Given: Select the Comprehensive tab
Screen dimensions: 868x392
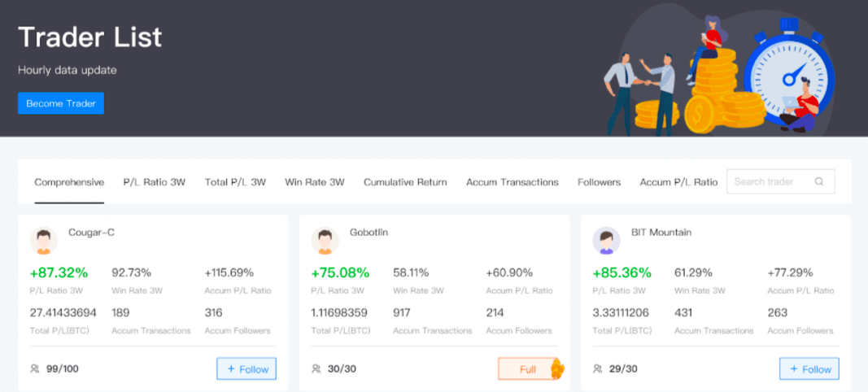Looking at the screenshot, I should click(x=69, y=182).
